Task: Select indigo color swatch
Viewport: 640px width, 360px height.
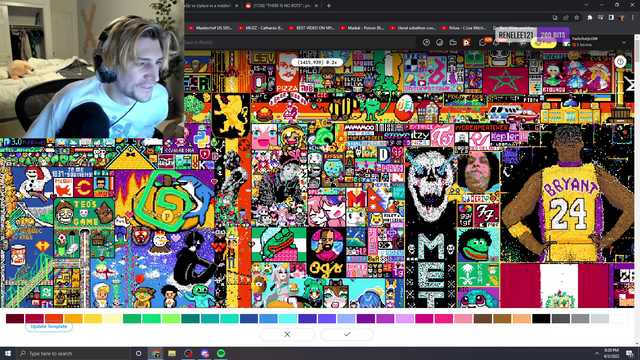Action: tap(307, 318)
